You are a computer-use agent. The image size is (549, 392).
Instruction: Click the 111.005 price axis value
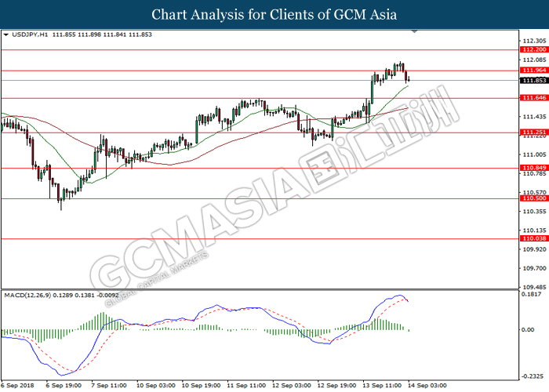pyautogui.click(x=534, y=154)
